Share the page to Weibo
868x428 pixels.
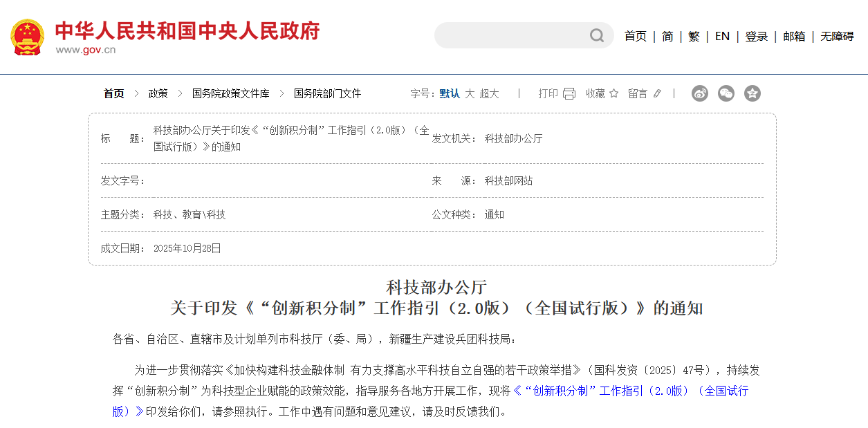[x=700, y=93]
